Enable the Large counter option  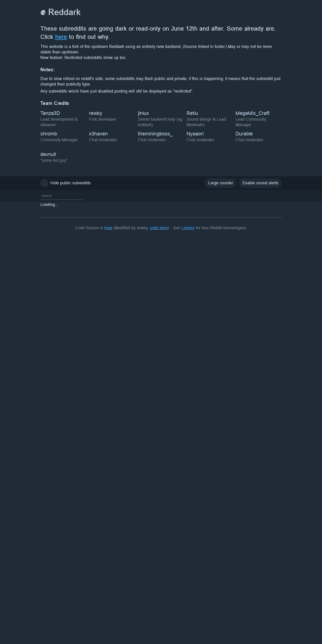220,183
